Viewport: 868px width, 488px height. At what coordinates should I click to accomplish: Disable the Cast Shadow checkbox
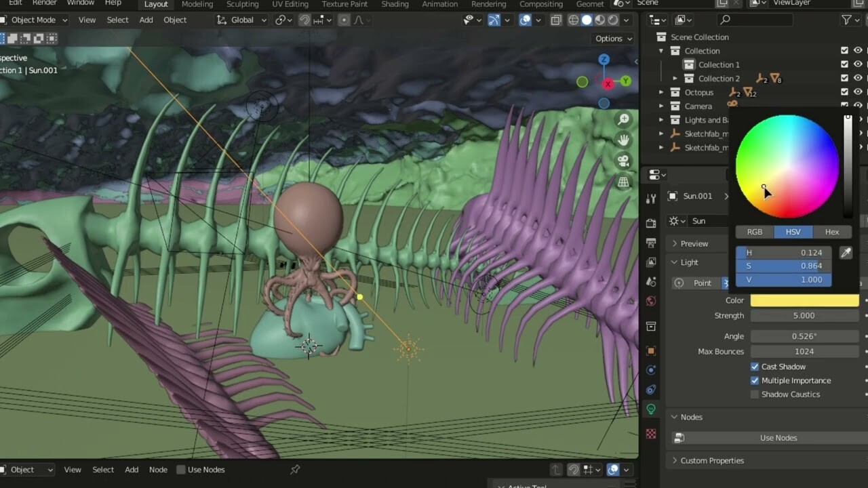(x=755, y=367)
